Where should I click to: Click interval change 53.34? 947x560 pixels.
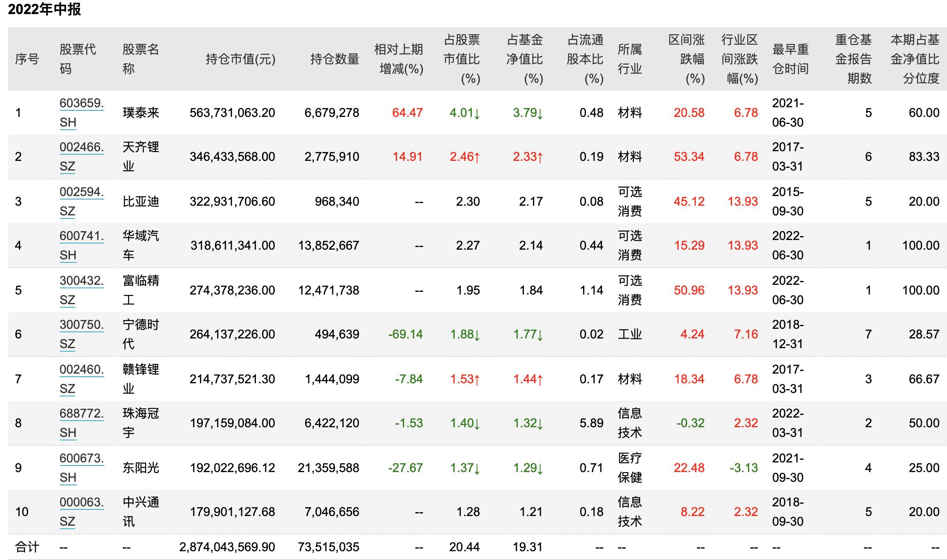(x=689, y=157)
